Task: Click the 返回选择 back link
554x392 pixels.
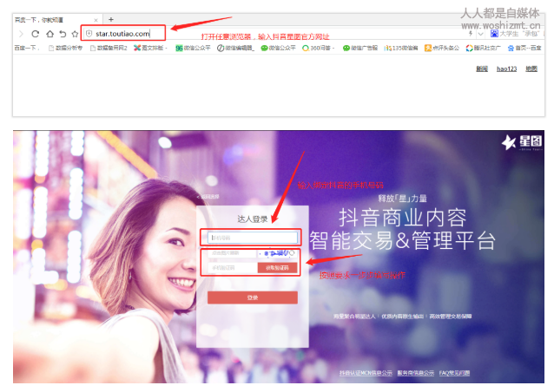Action: pos(208,197)
